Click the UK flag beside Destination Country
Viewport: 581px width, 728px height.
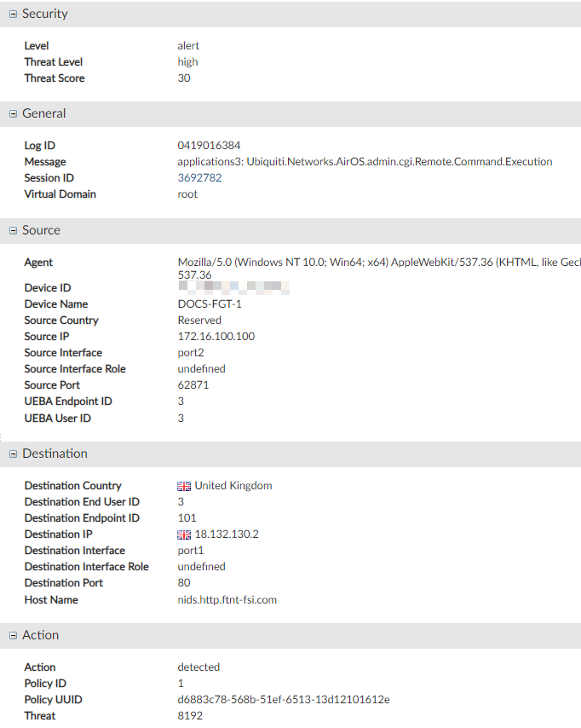(184, 485)
